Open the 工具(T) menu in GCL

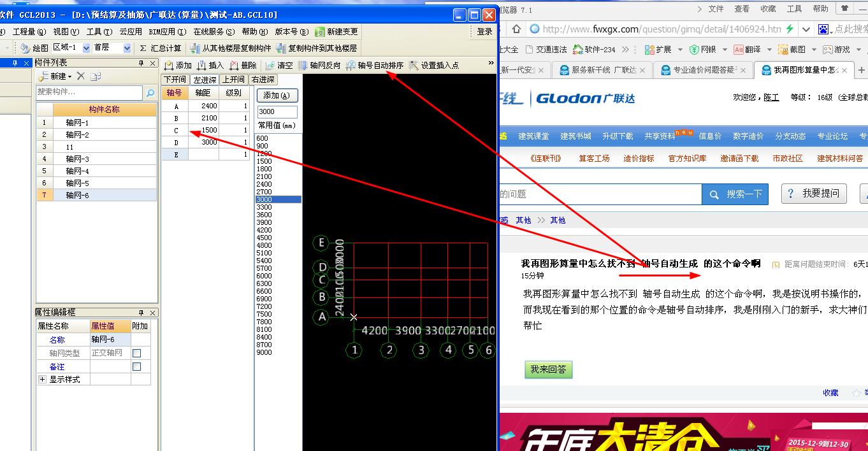pos(99,31)
